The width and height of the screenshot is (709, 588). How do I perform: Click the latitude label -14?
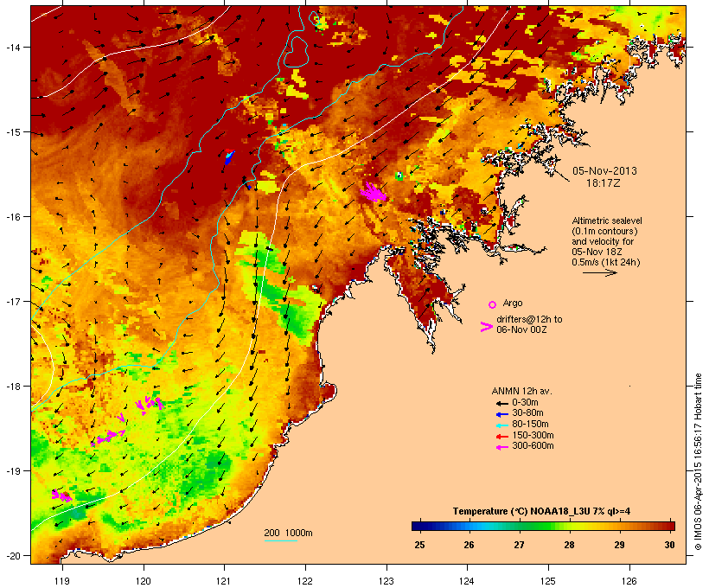(12, 47)
